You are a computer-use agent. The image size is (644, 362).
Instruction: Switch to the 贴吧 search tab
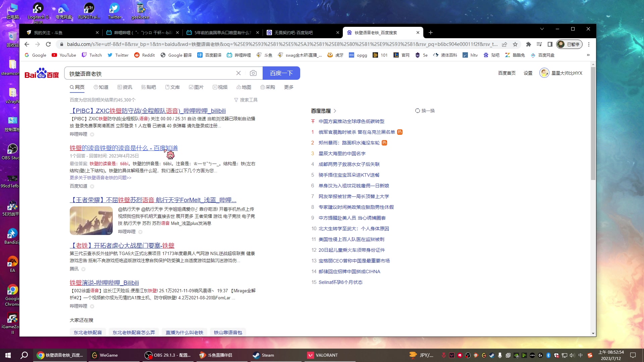[149, 87]
